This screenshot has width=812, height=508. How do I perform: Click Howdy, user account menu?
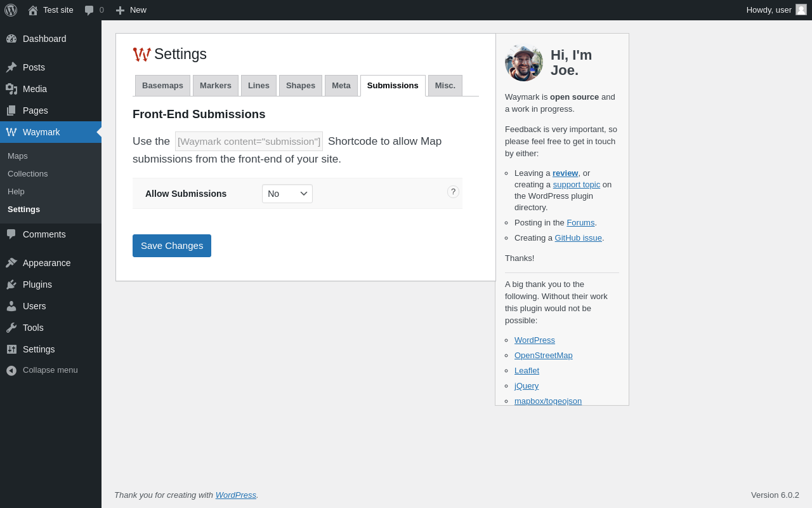click(x=776, y=10)
